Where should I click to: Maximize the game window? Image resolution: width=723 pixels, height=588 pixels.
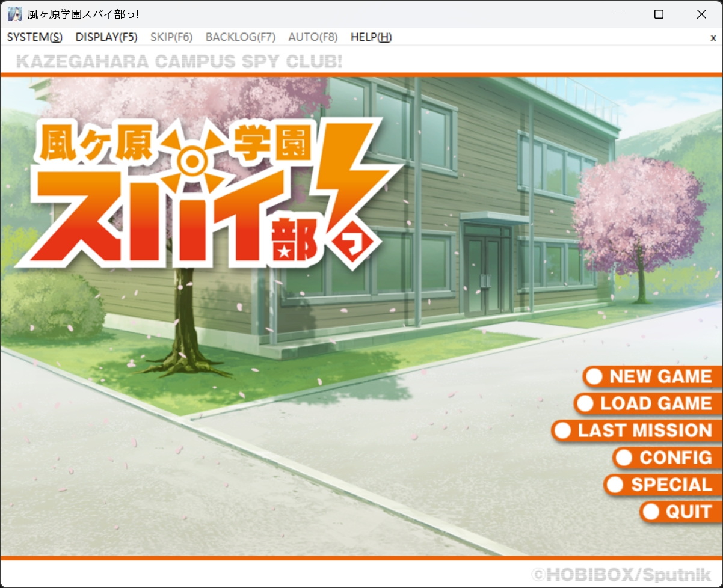click(659, 14)
